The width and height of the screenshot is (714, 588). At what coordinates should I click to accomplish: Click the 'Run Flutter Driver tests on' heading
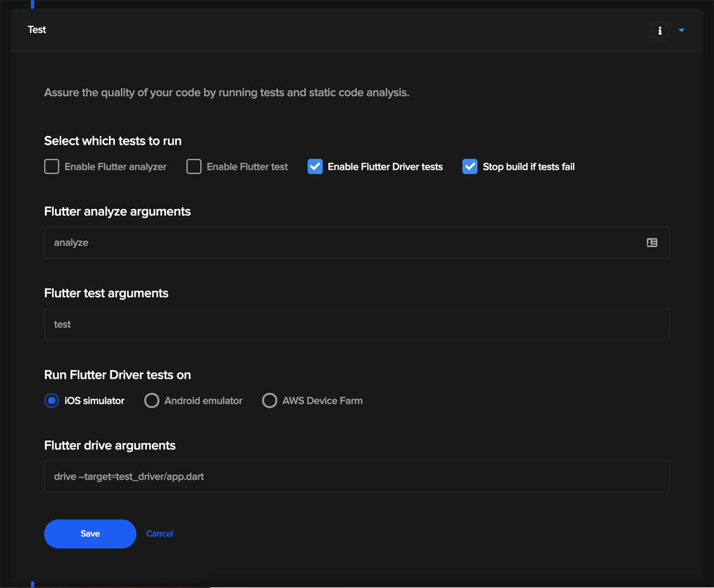[118, 375]
